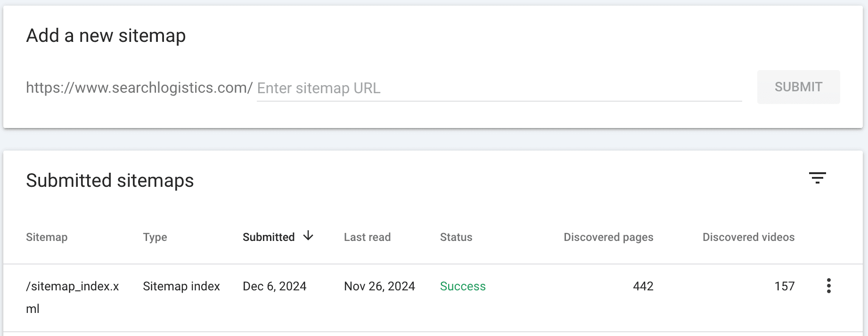Click the Enter sitemap URL field

pyautogui.click(x=499, y=88)
